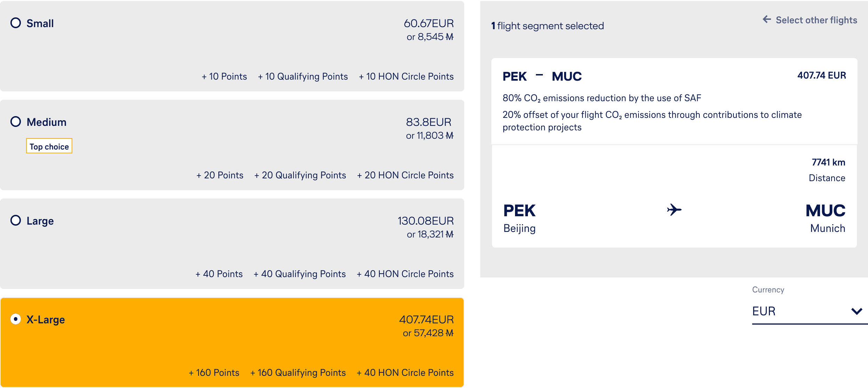868x388 pixels.
Task: Click the miles icon after 8,545
Action: 450,37
